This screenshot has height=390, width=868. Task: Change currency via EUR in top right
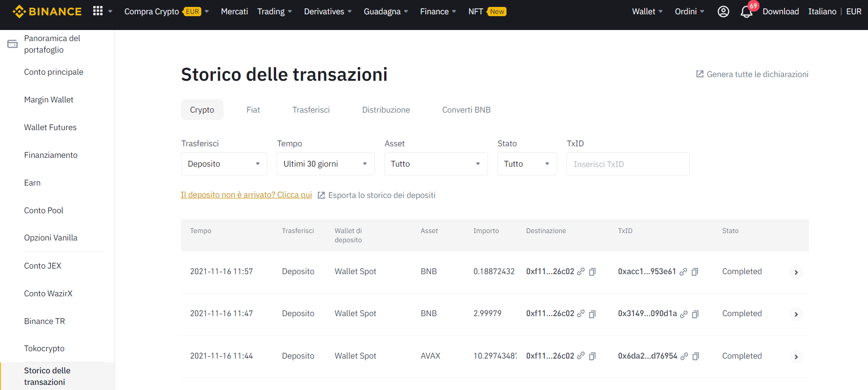854,12
